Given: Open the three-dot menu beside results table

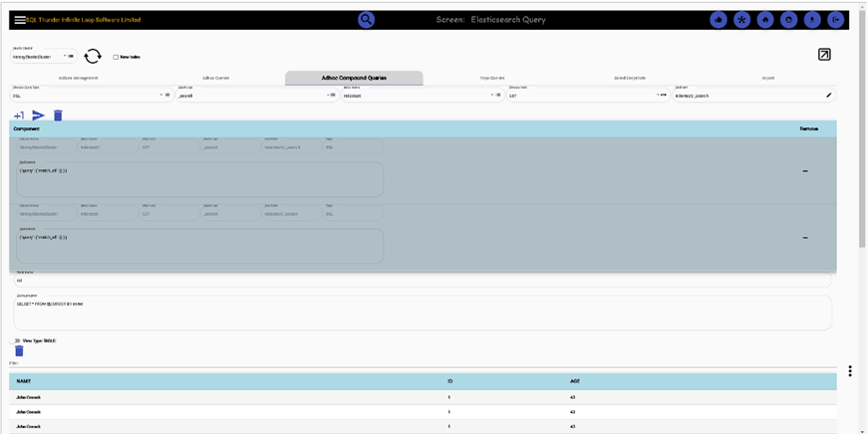Looking at the screenshot, I should pos(850,371).
